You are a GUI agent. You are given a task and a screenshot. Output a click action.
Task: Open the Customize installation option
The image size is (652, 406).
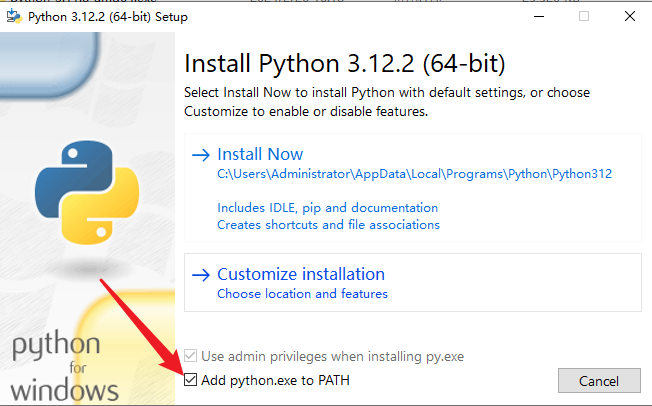300,274
